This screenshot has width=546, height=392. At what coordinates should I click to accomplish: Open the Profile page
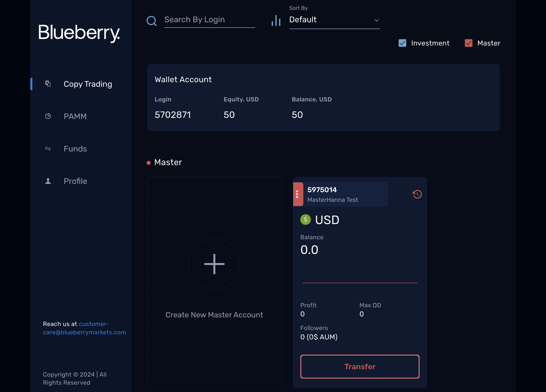point(75,181)
